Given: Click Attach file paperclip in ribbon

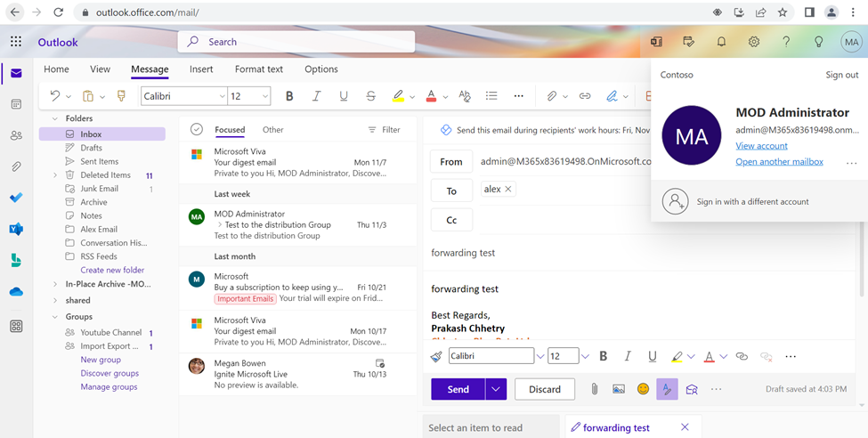Looking at the screenshot, I should coord(551,96).
